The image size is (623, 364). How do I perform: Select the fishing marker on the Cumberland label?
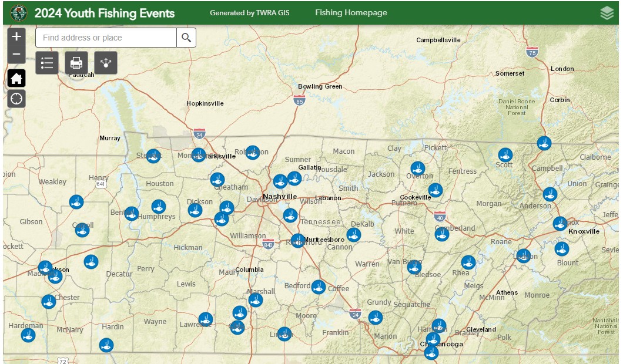pyautogui.click(x=442, y=234)
